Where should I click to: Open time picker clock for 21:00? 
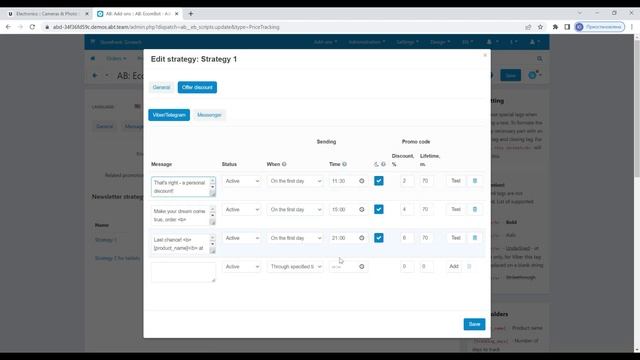(362, 238)
